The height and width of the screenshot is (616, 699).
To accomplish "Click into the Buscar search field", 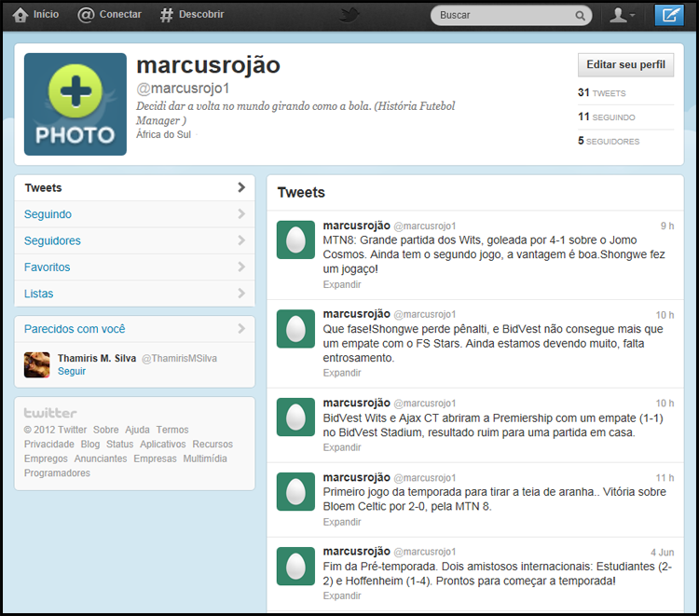I will point(511,15).
